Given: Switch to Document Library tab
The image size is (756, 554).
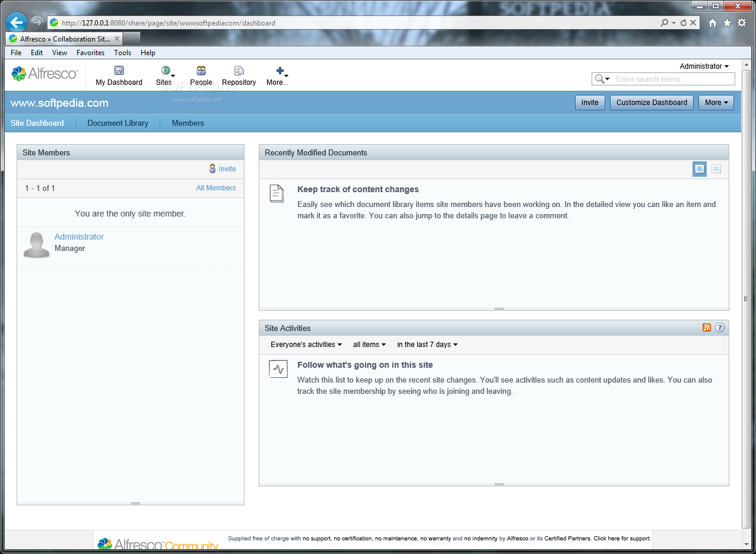Looking at the screenshot, I should 117,123.
